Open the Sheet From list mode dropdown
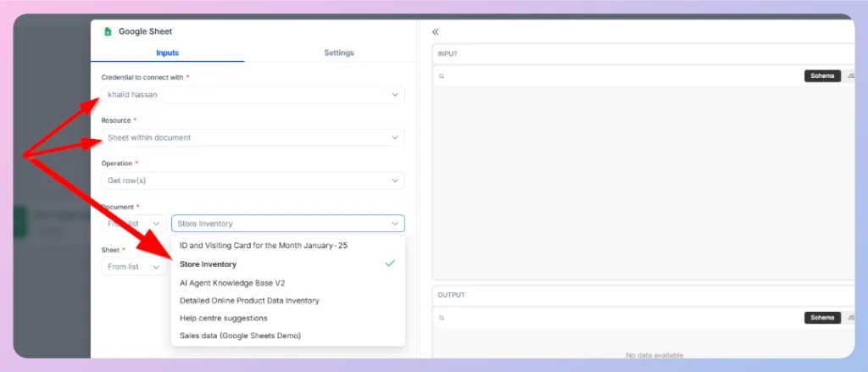This screenshot has height=372, width=868. click(134, 267)
